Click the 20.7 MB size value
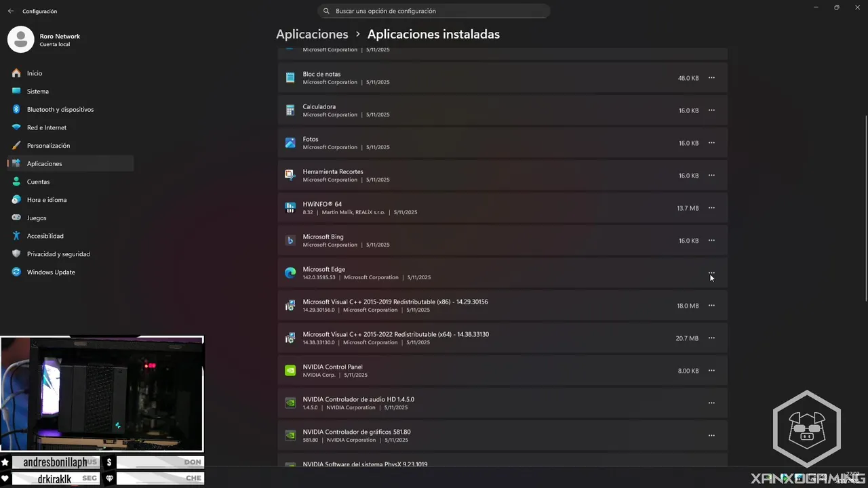Viewport: 868px width, 488px height. coord(687,338)
